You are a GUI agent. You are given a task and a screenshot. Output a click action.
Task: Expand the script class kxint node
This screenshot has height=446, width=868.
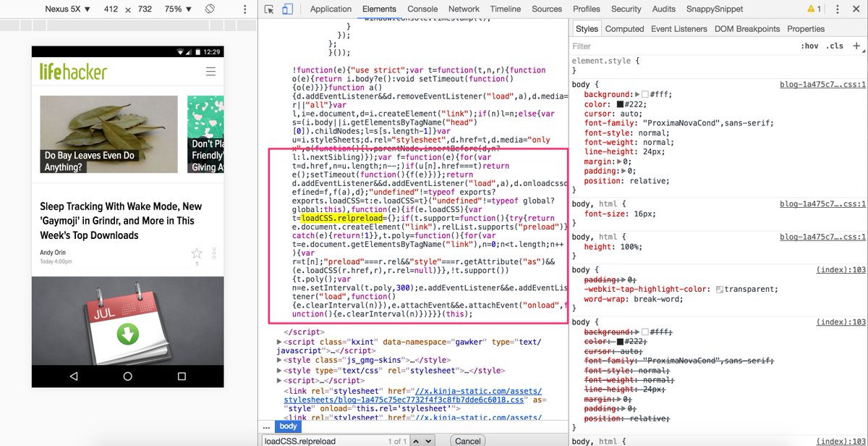point(281,341)
